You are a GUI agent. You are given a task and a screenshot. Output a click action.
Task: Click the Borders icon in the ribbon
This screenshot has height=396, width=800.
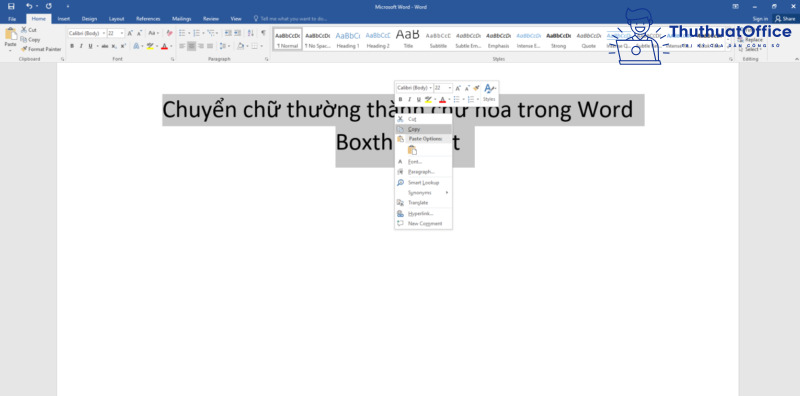click(x=255, y=46)
